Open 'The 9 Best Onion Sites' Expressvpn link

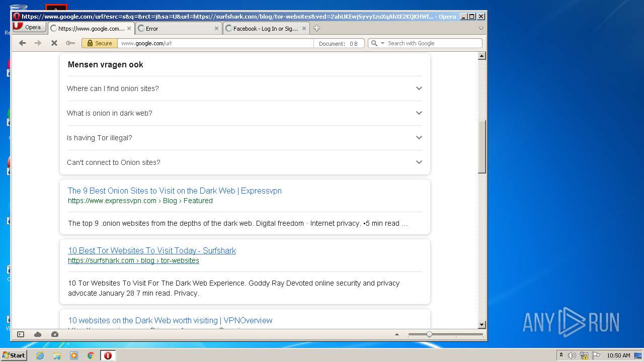point(175,191)
